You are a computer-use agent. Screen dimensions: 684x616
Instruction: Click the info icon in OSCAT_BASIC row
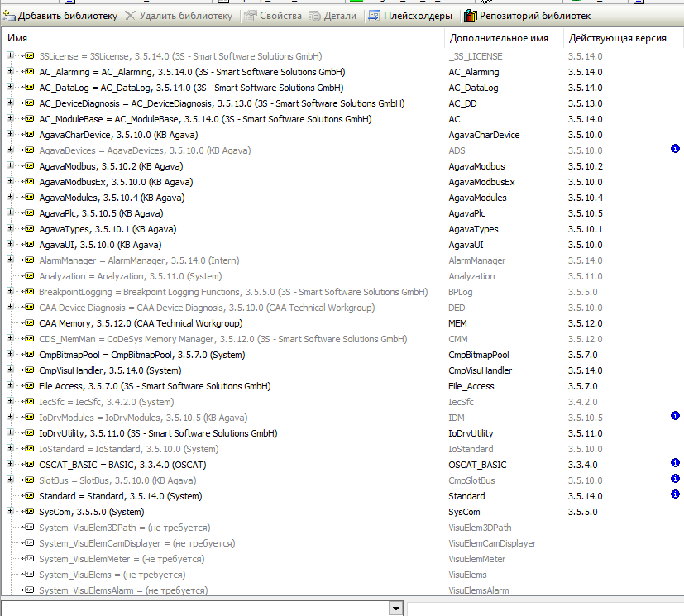(x=675, y=462)
